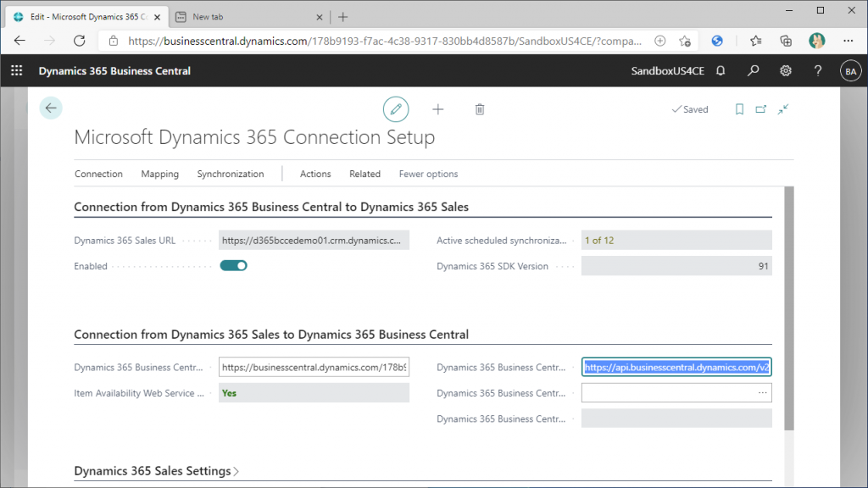Open the Mapping menu

click(160, 174)
